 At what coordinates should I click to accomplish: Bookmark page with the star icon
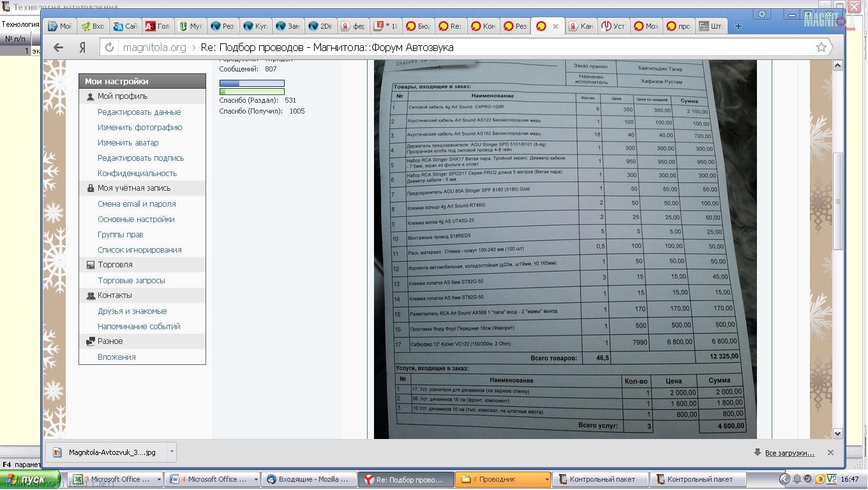(821, 47)
